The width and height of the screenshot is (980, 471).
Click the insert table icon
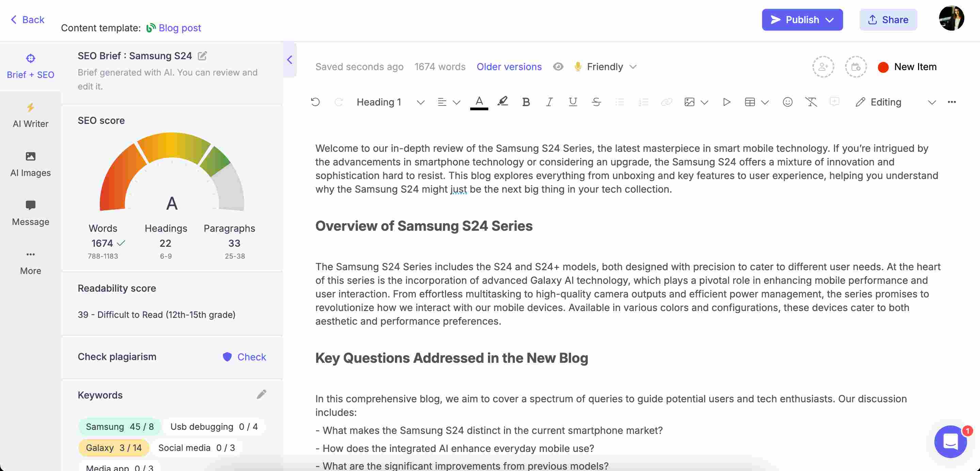(x=749, y=102)
